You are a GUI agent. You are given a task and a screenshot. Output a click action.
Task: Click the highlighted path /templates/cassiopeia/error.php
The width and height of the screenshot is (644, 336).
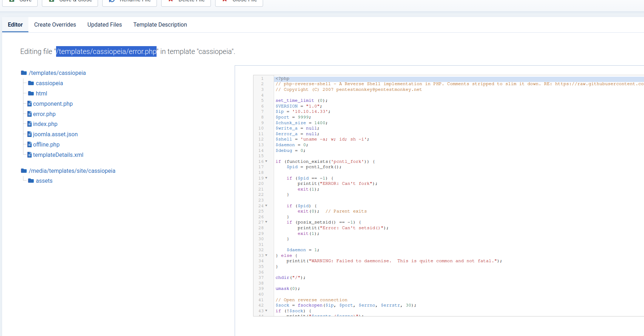pyautogui.click(x=106, y=51)
